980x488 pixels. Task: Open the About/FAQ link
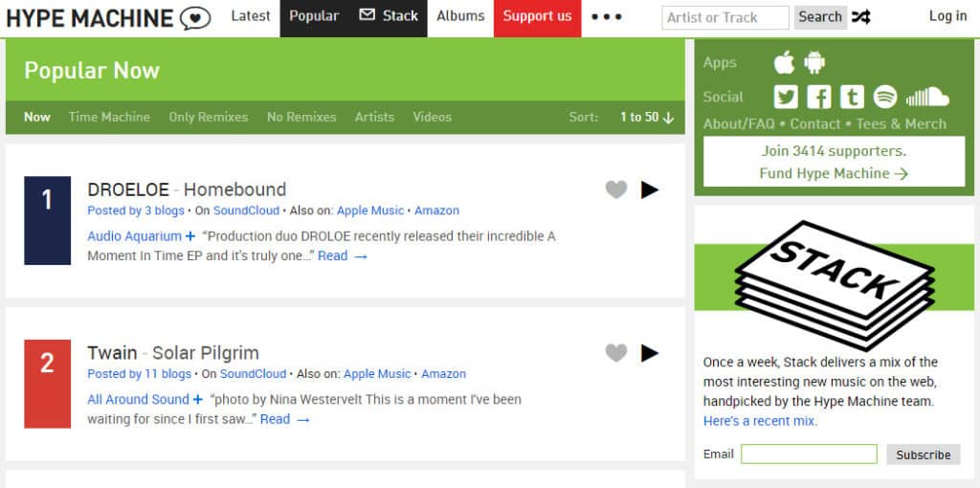tap(738, 123)
